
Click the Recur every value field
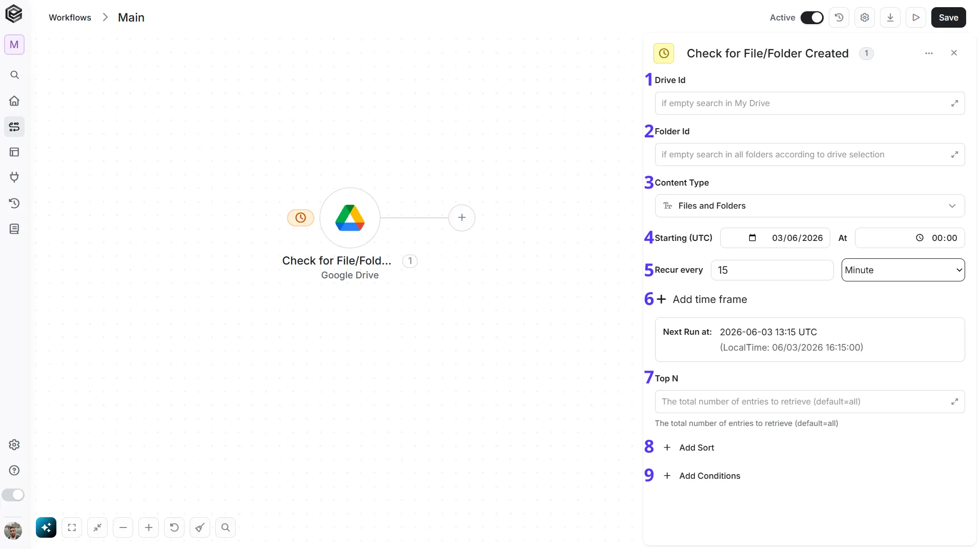pyautogui.click(x=772, y=270)
